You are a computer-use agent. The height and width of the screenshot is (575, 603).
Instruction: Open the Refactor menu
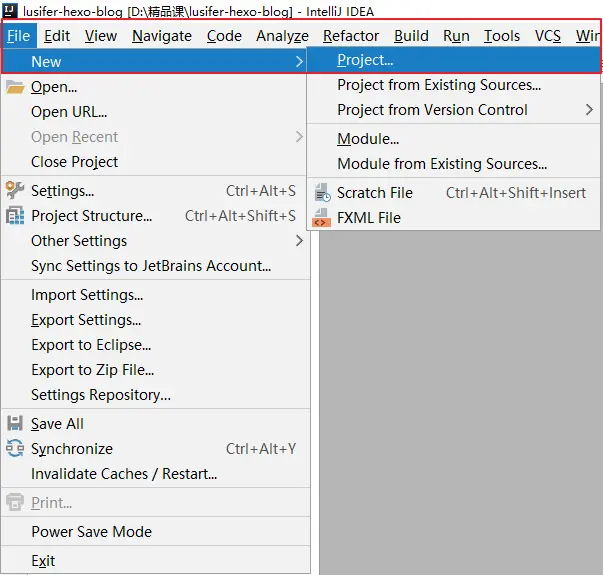351,36
